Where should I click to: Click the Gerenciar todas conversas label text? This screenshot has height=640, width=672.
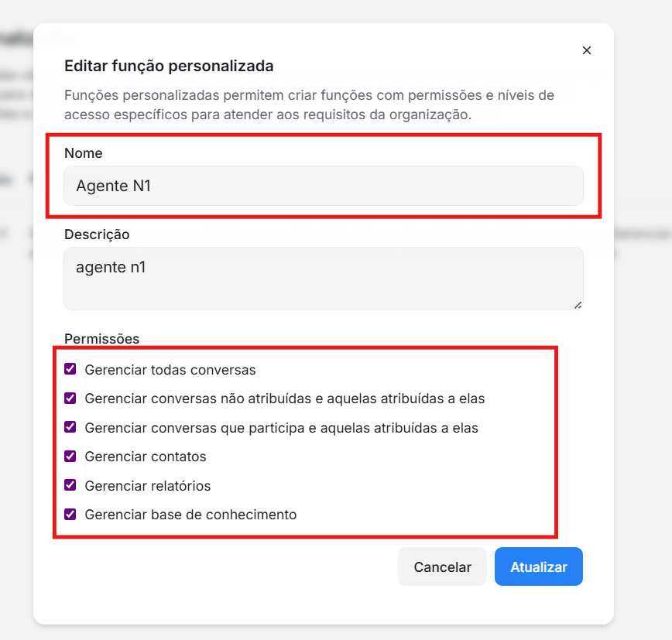point(170,370)
